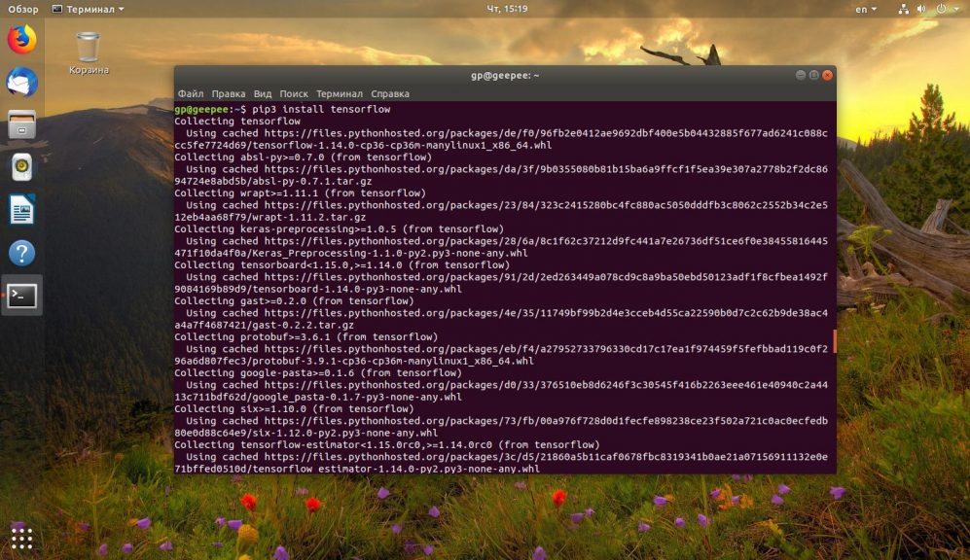Screen dimensions: 970x560
Task: Click the line ending in gast-0.2.2.tar.gz
Action: pyautogui.click(x=265, y=325)
